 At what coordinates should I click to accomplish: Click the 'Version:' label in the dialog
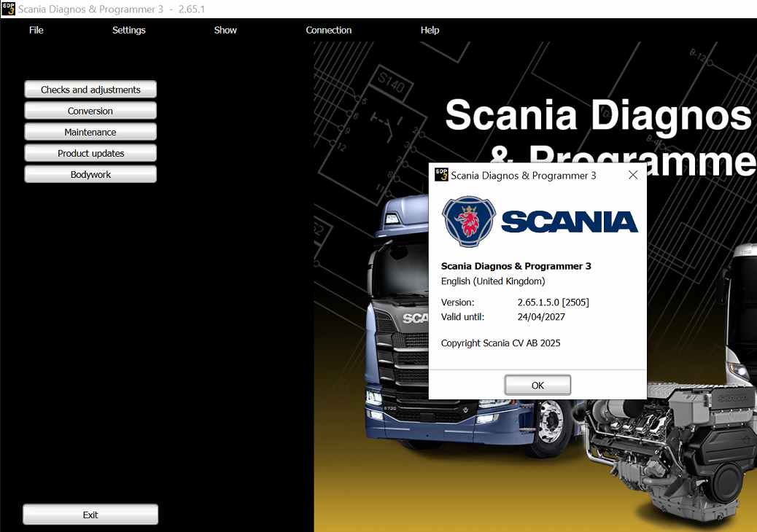click(458, 302)
